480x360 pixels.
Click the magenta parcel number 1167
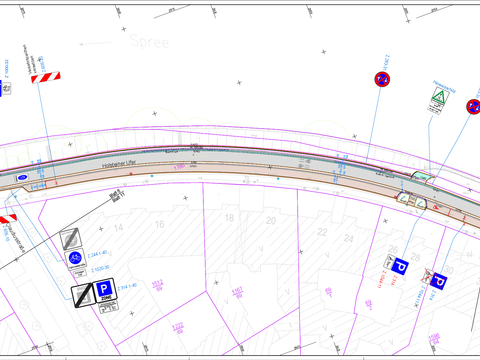point(237,293)
